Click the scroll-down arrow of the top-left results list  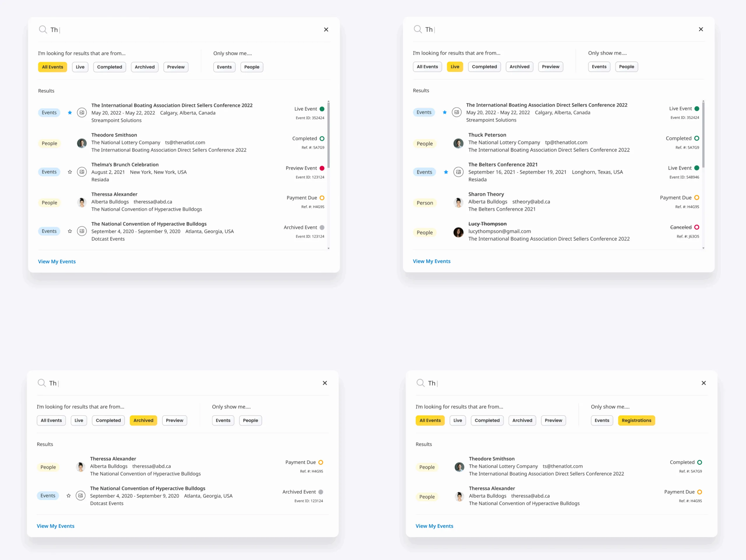[328, 248]
